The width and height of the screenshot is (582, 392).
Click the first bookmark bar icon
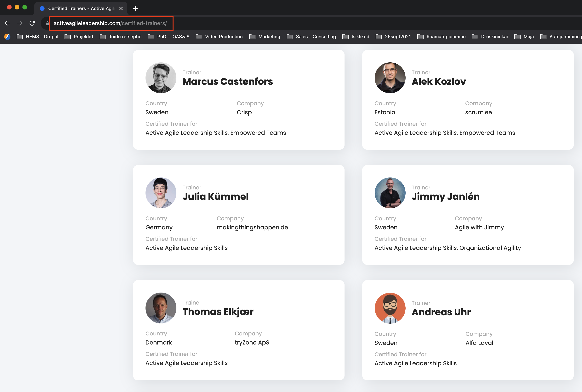pos(7,36)
